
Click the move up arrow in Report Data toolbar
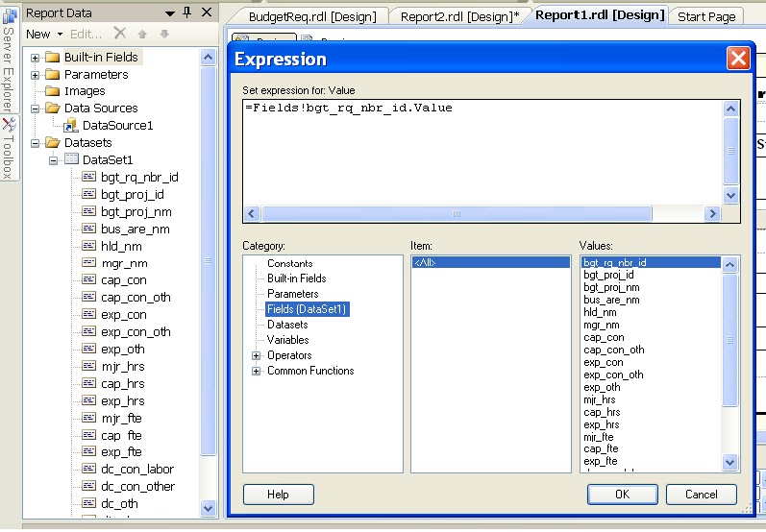(x=142, y=34)
